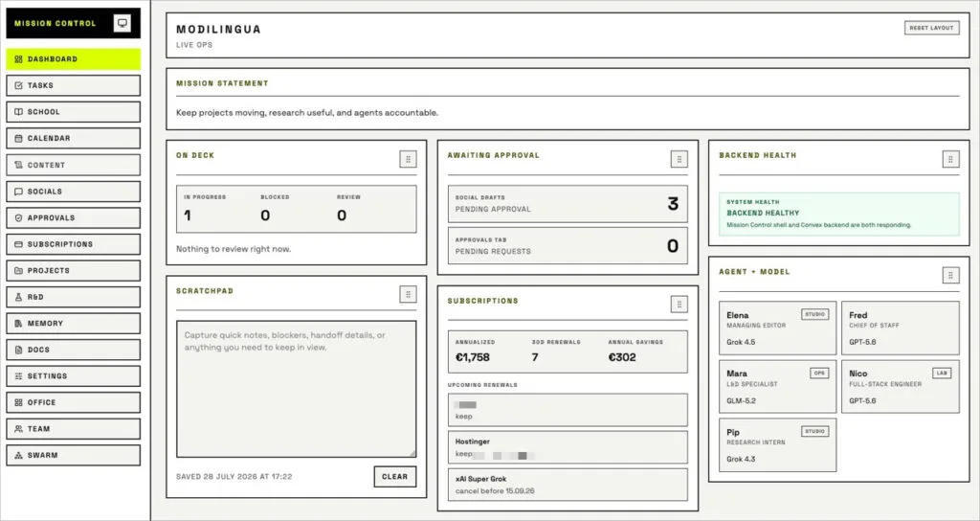Open the Projects section

tap(73, 271)
